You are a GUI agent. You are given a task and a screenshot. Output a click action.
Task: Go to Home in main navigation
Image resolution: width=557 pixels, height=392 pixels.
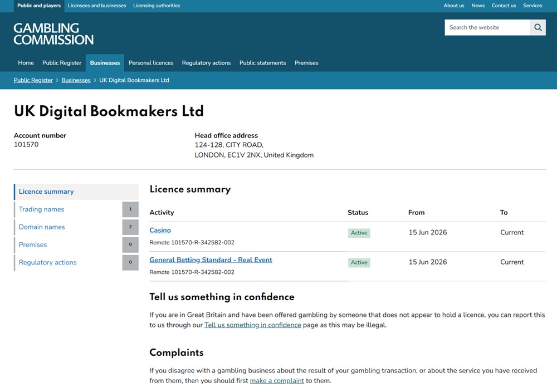[26, 63]
